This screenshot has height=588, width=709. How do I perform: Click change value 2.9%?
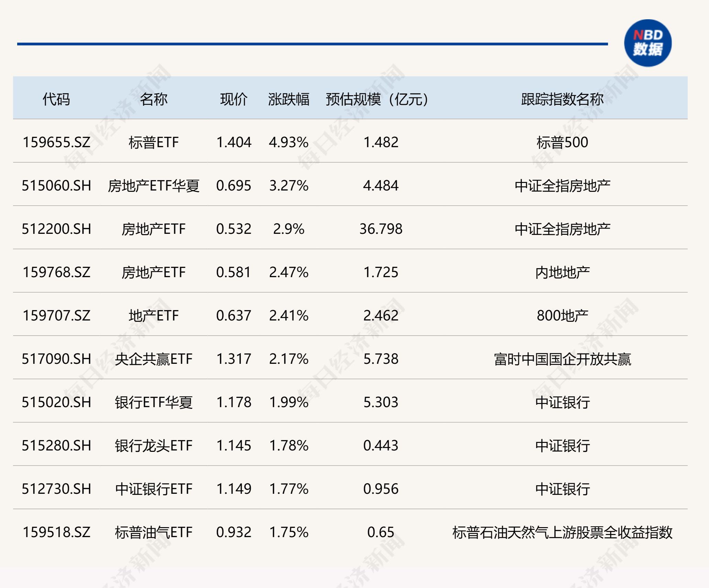pyautogui.click(x=289, y=229)
